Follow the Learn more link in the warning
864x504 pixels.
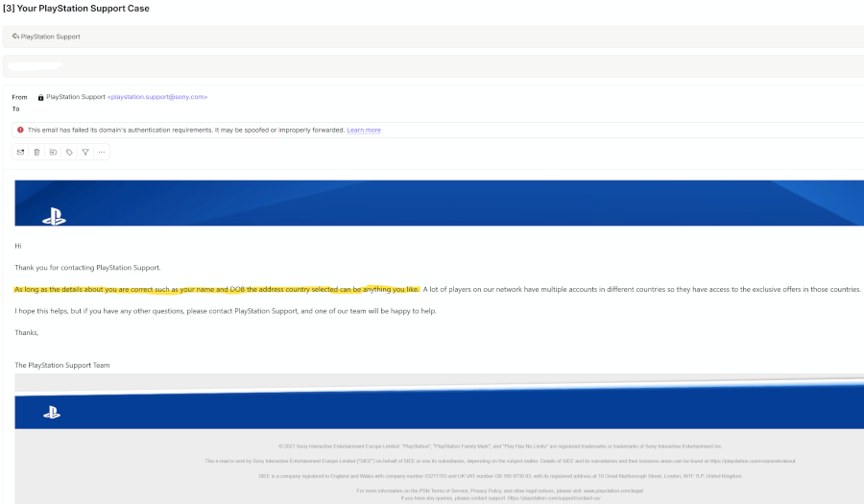(x=364, y=130)
